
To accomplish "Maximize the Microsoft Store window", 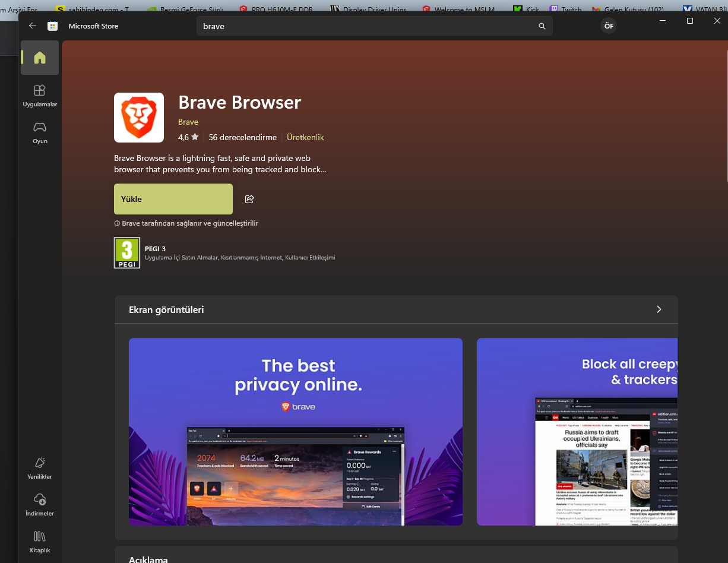I will coord(690,21).
